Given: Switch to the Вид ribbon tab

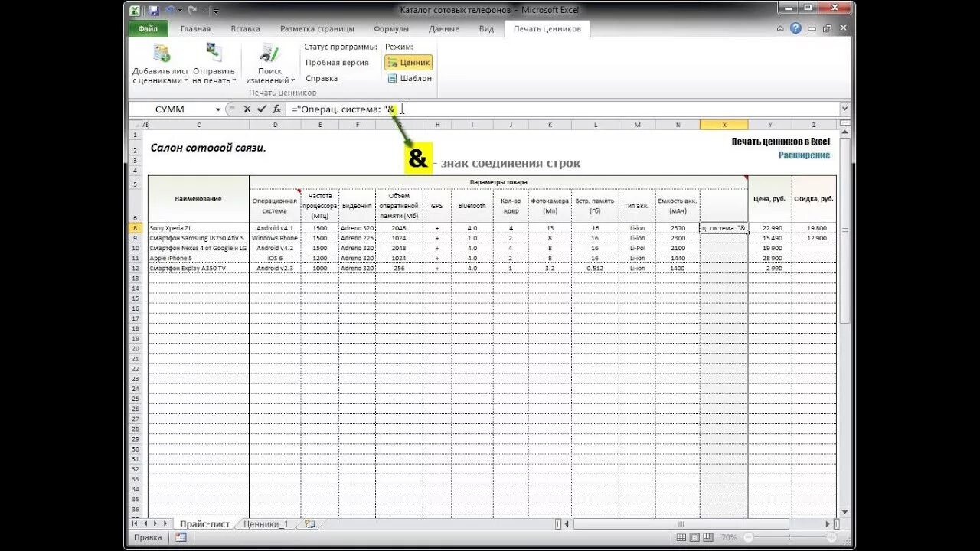Looking at the screenshot, I should 486,29.
